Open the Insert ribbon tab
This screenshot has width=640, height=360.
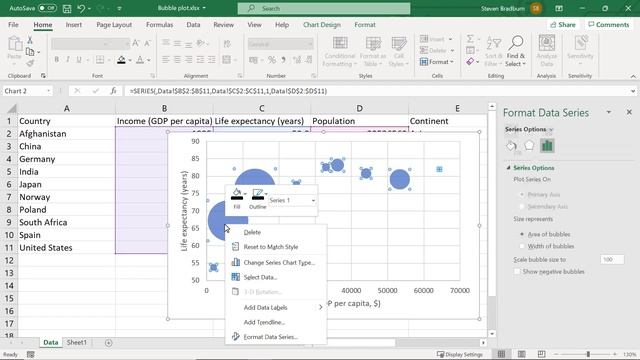tap(73, 25)
